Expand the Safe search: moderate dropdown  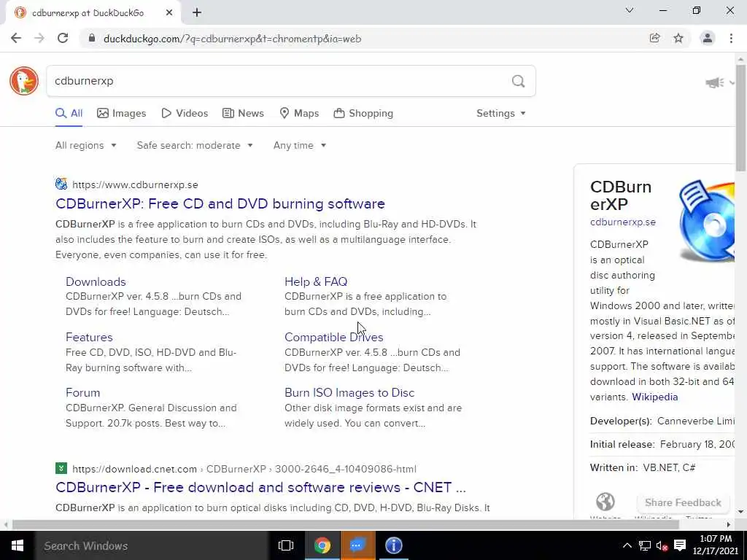[195, 145]
